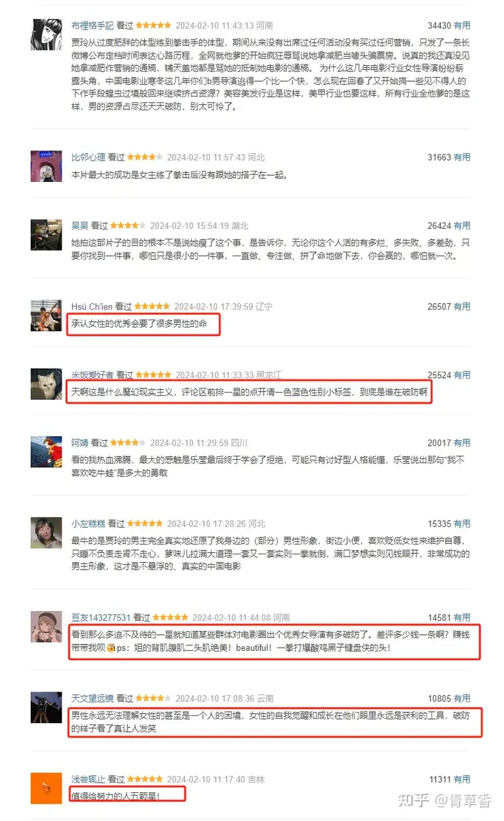Click the 昊昊 avatar image
This screenshot has height=821, width=504.
(47, 235)
